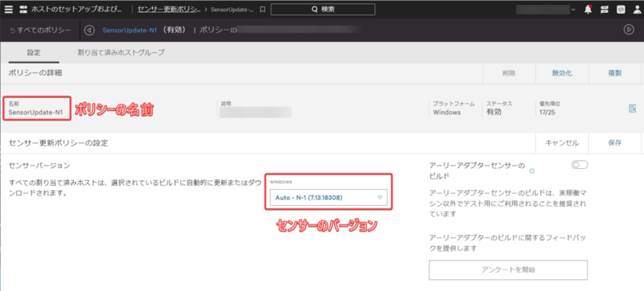The width and height of the screenshot is (644, 291).
Task: Click the platform value Windows
Action: click(447, 113)
